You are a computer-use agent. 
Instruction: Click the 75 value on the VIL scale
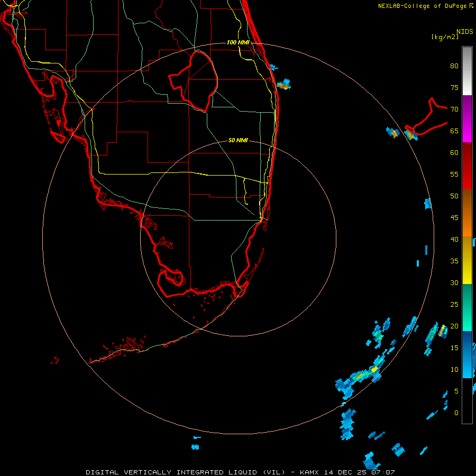454,87
